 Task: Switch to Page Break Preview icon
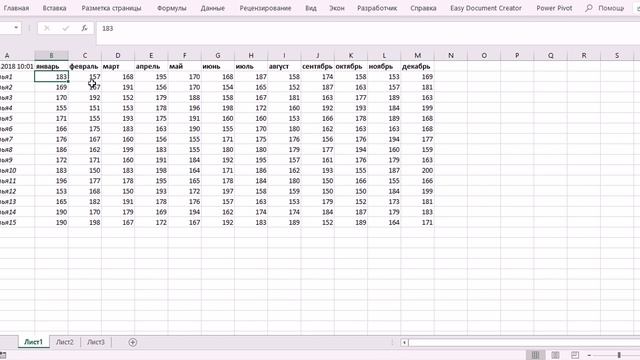[x=575, y=355]
